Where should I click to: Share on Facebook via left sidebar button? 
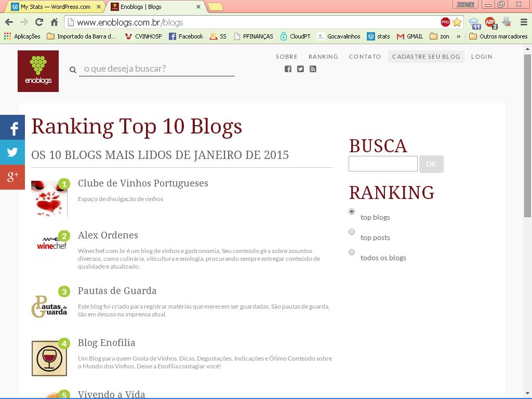[x=12, y=128]
